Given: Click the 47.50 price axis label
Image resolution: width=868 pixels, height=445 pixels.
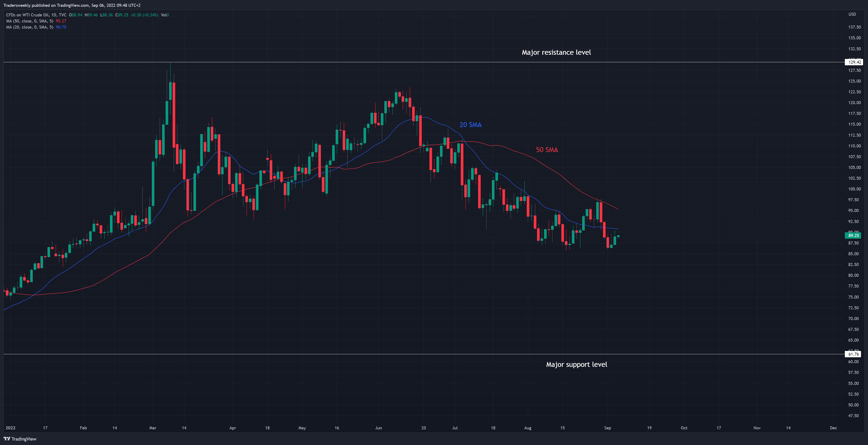Looking at the screenshot, I should point(853,416).
